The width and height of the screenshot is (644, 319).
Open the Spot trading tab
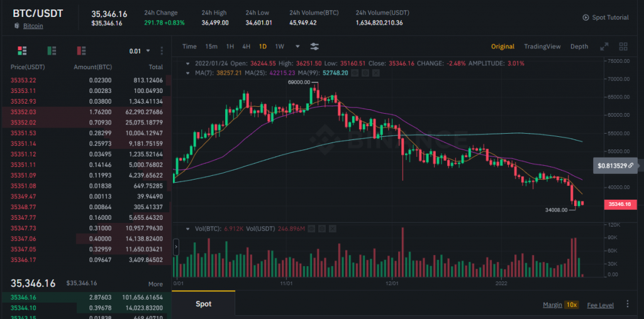coord(203,304)
